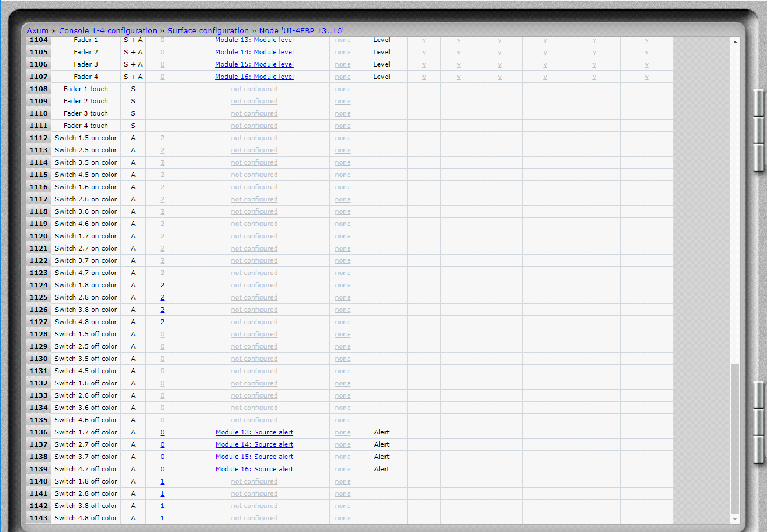Go to Console 1-4 configuration breadcrumb

pos(107,30)
